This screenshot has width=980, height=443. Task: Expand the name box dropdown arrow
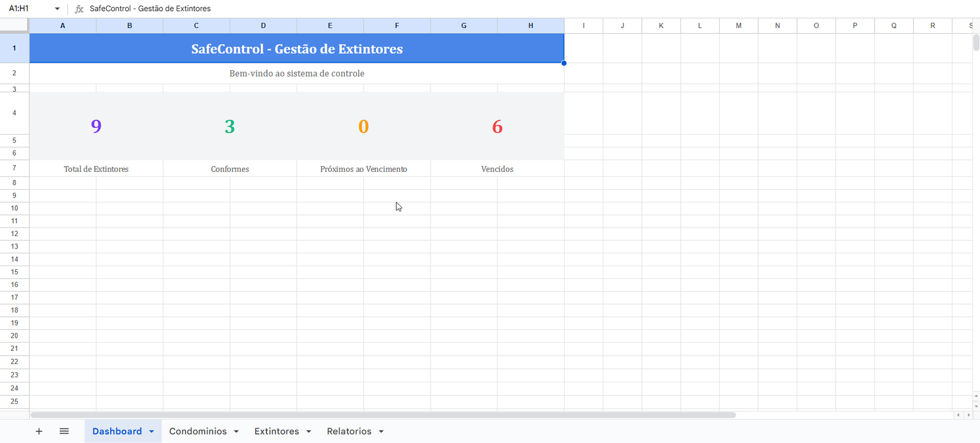click(57, 9)
